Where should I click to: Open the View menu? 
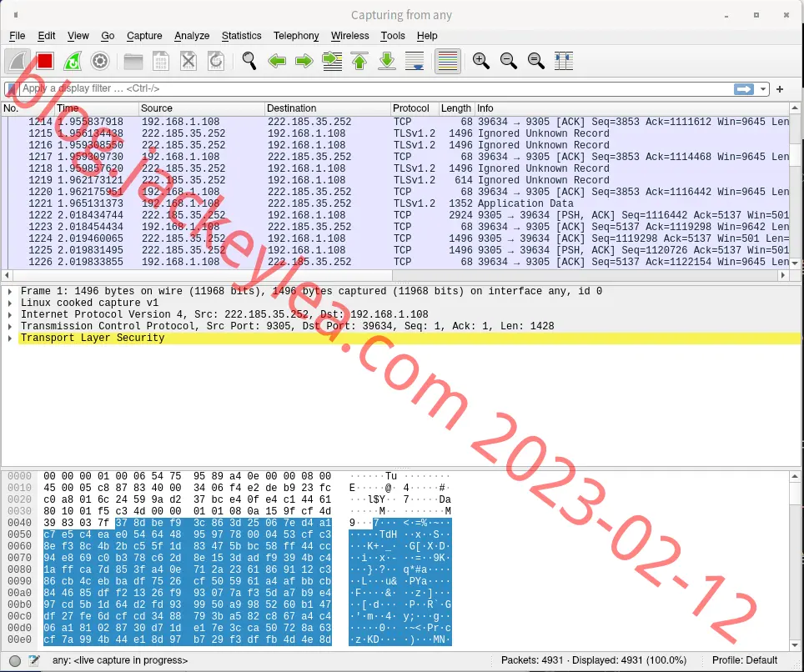(x=78, y=36)
